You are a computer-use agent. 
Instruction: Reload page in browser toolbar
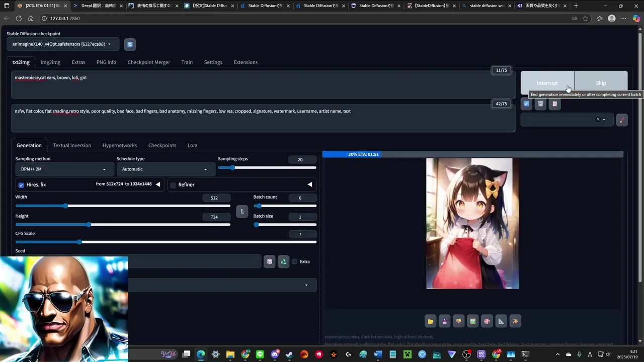click(19, 18)
